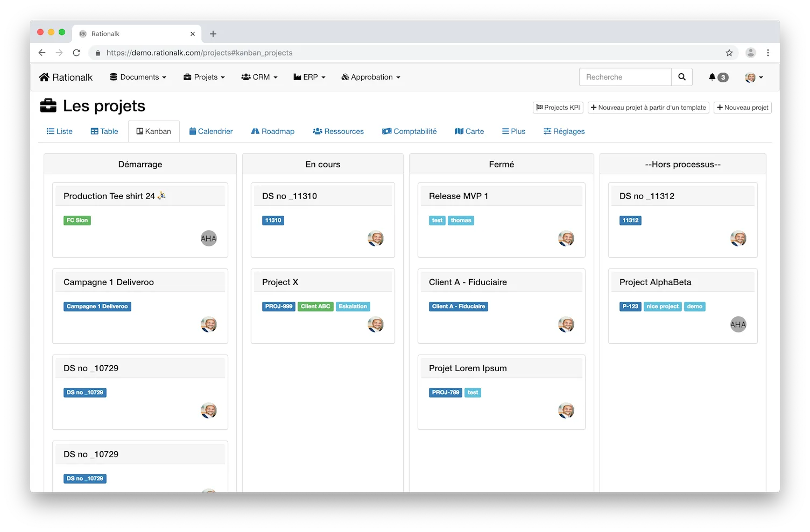
Task: Click the Rationalk home icon
Action: [x=44, y=77]
